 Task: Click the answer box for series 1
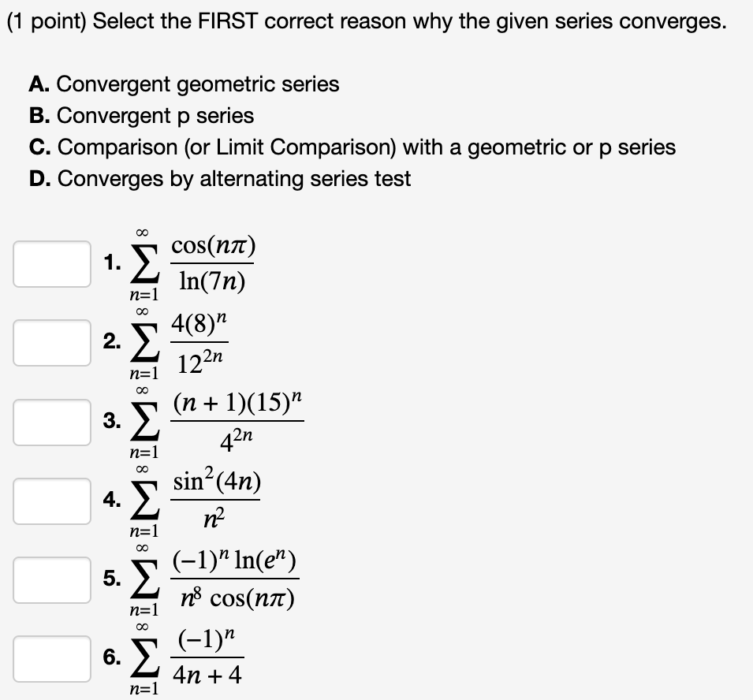[50, 262]
